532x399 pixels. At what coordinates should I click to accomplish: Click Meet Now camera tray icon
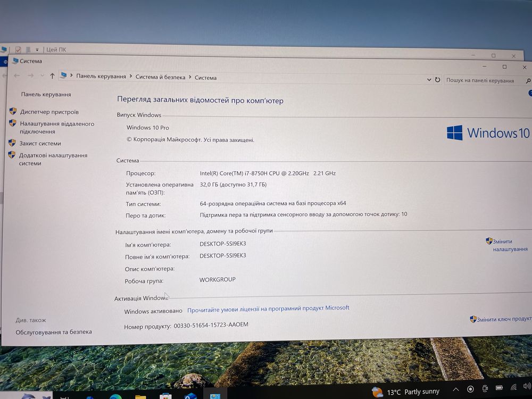coord(485,388)
